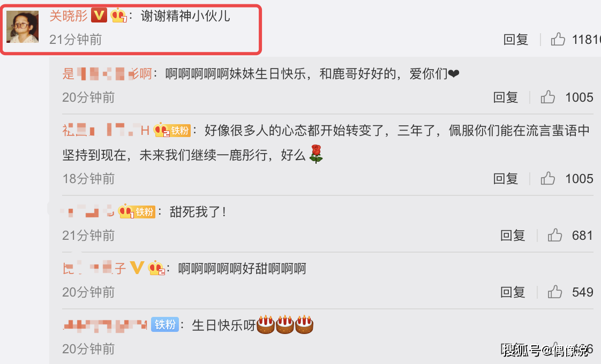Click the orange 铁粉 badge on 流言蜚语 comment

click(x=180, y=131)
